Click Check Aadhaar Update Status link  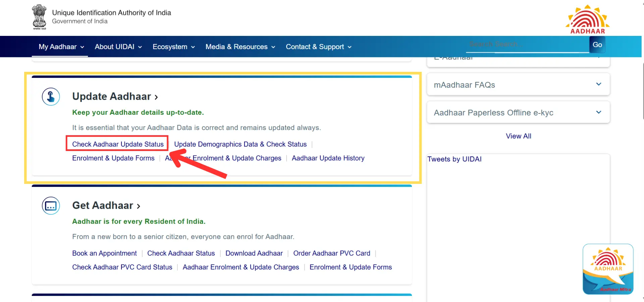point(118,144)
